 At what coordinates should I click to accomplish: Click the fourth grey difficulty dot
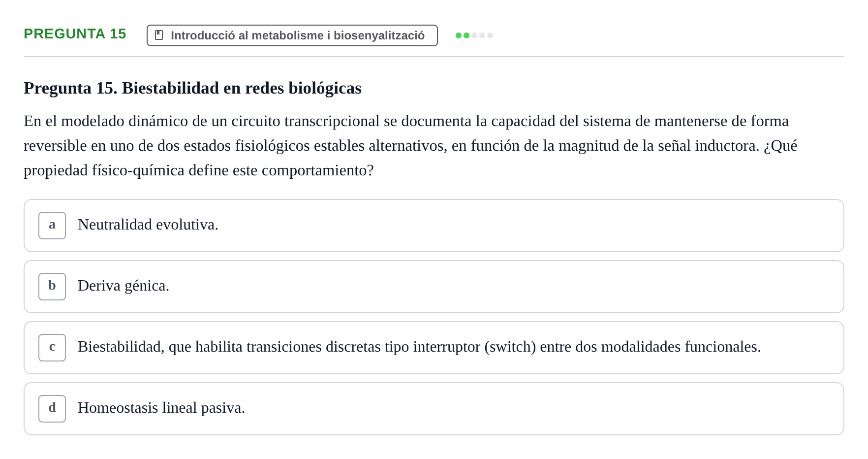click(482, 35)
